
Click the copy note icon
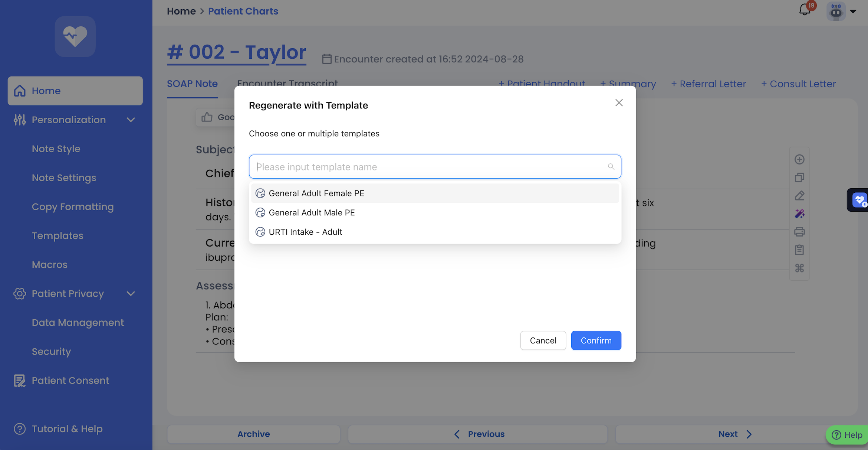[799, 177]
